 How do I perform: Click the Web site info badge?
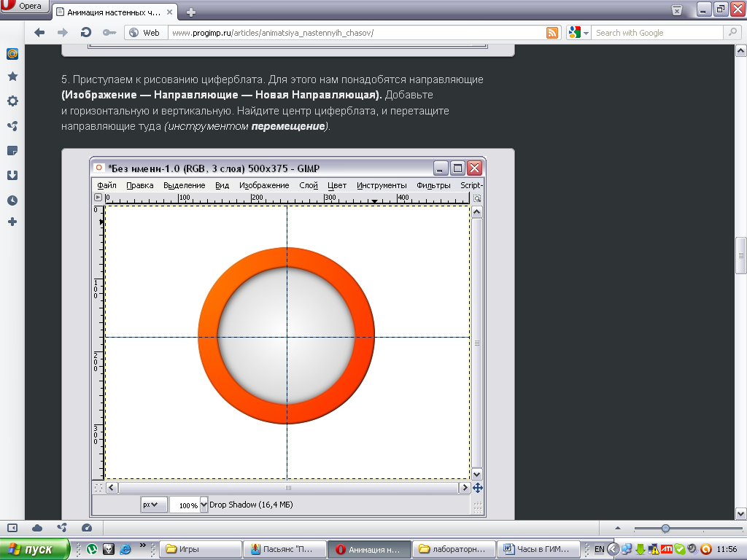(x=145, y=33)
